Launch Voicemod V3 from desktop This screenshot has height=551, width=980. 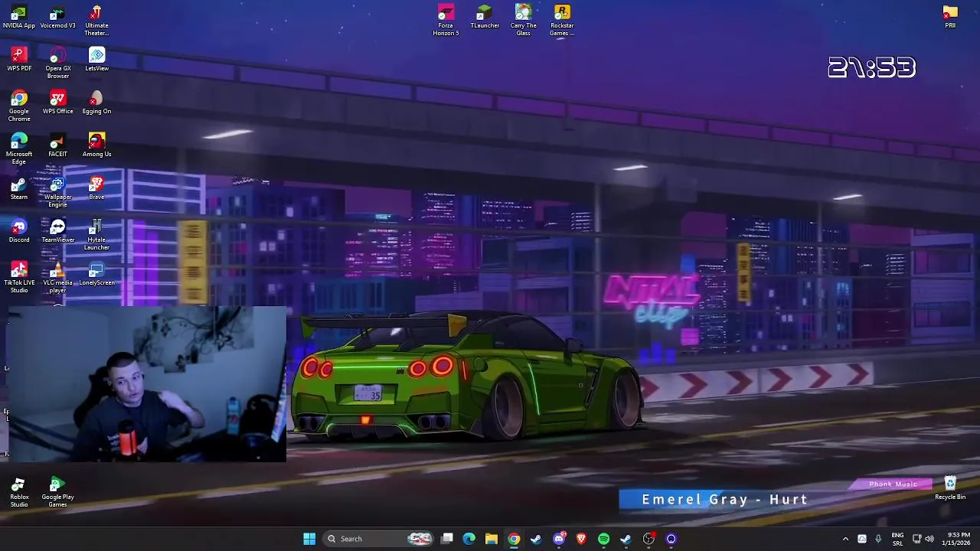tap(57, 18)
